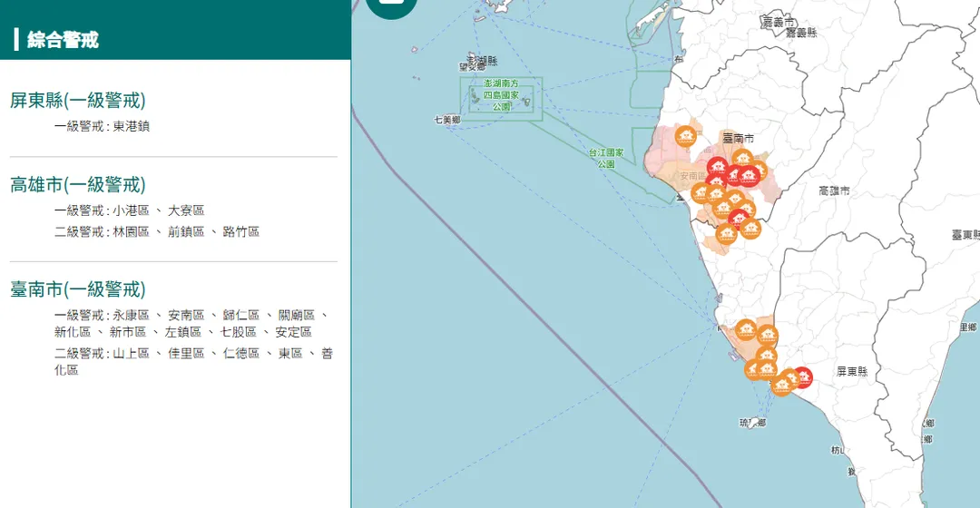
Task: Click 小港區 in the Kaohsiung alert list
Action: pyautogui.click(x=132, y=210)
